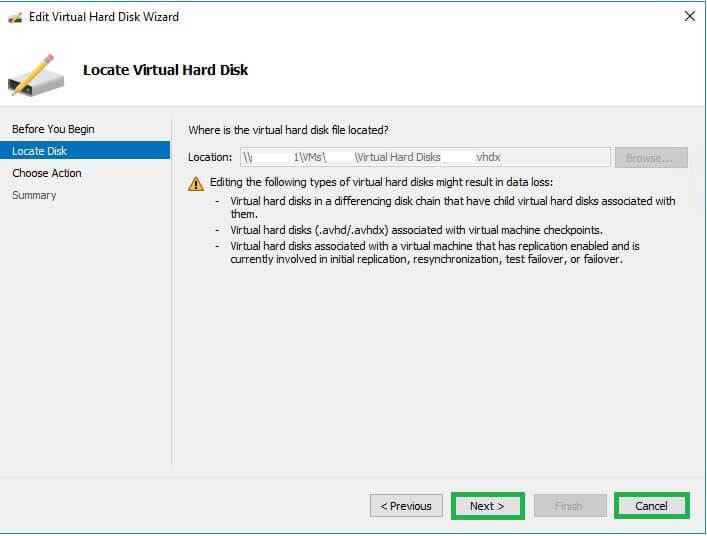Click the small wizard icon in title bar
Image resolution: width=707 pixels, height=536 pixels.
15,18
